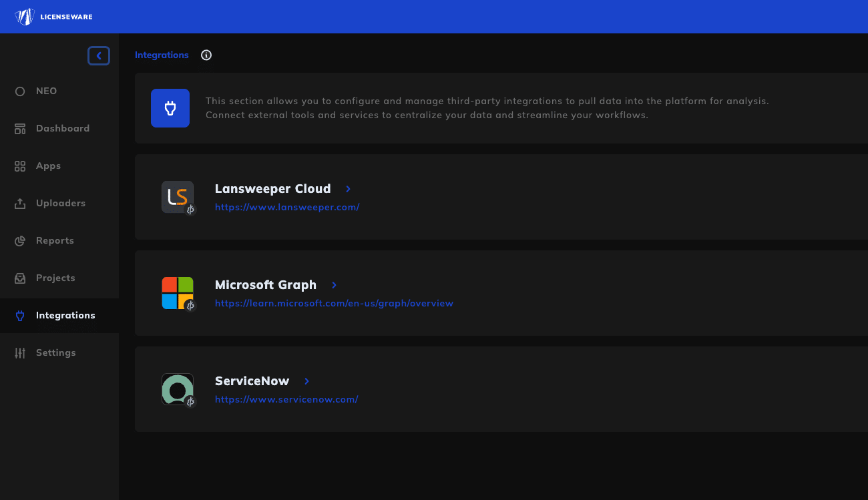Visit the servicenow.com link

286,399
